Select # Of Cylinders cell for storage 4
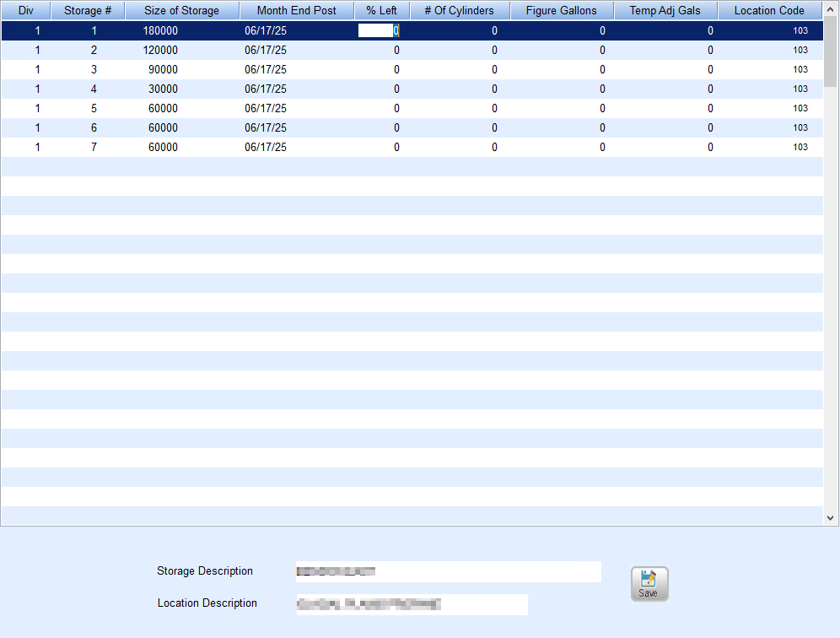 (460, 89)
